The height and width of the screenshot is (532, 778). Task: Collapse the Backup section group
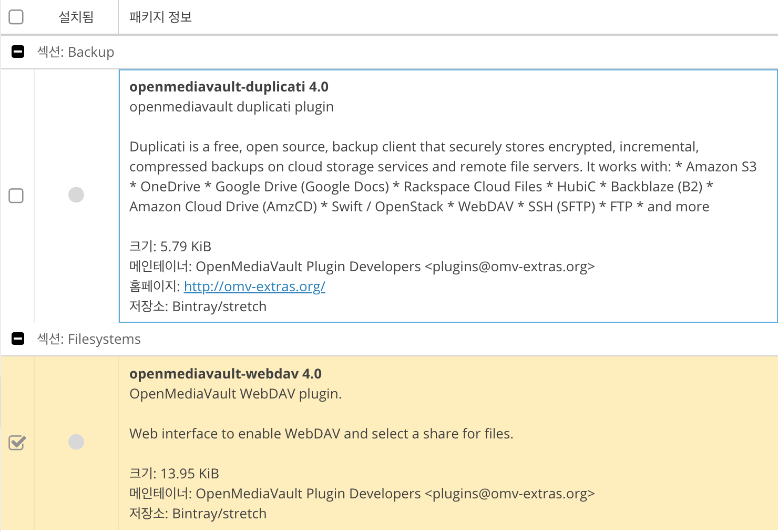(x=18, y=52)
